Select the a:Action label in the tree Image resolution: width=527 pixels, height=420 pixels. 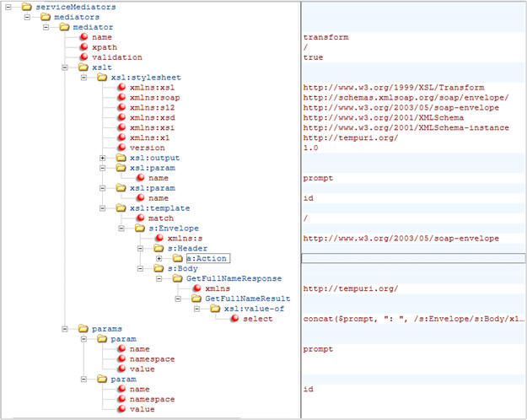point(208,258)
